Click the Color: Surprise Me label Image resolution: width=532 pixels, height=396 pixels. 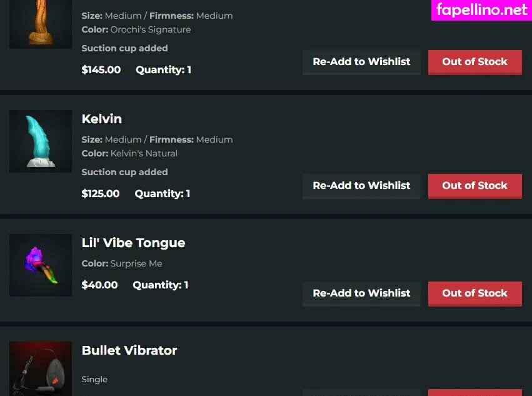point(122,264)
